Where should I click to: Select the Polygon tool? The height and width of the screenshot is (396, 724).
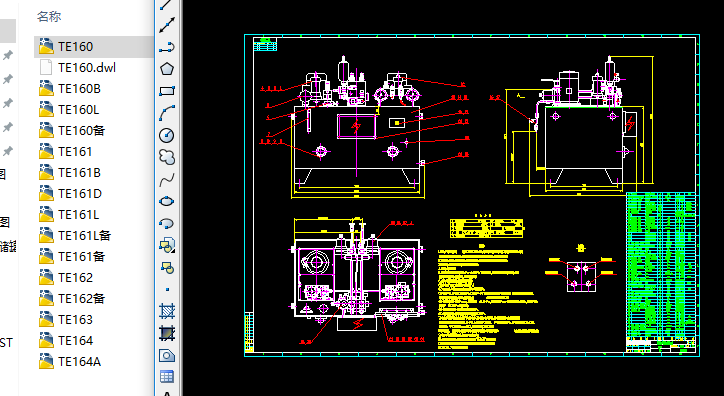pos(167,69)
